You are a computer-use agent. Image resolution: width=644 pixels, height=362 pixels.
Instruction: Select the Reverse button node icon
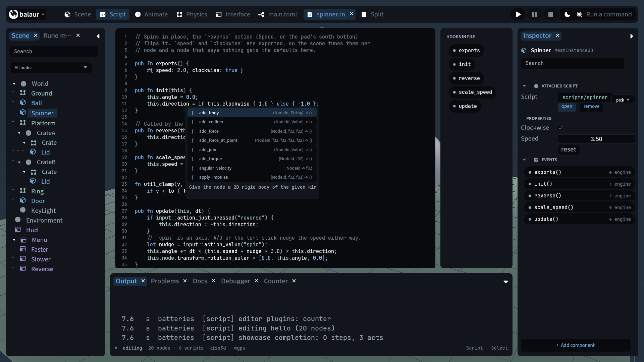pos(23,268)
